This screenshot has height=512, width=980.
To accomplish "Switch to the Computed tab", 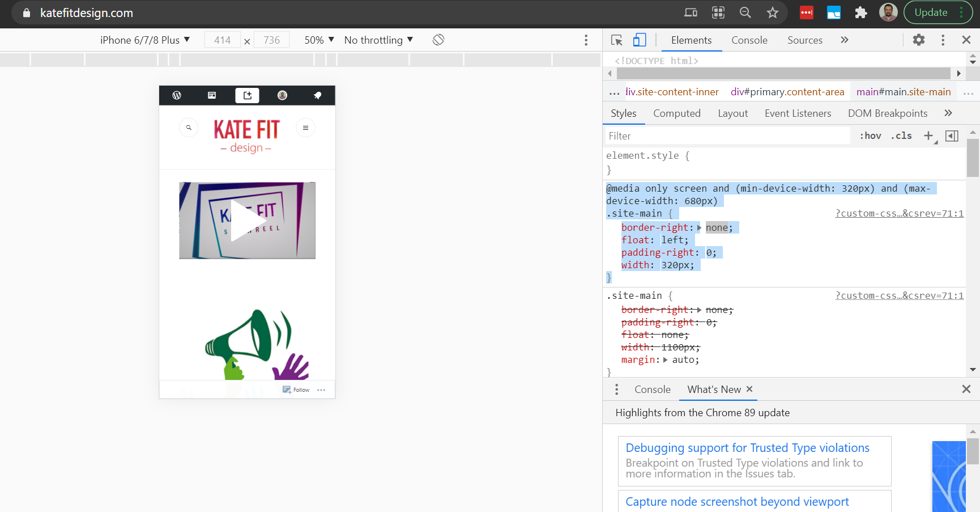I will pyautogui.click(x=676, y=113).
